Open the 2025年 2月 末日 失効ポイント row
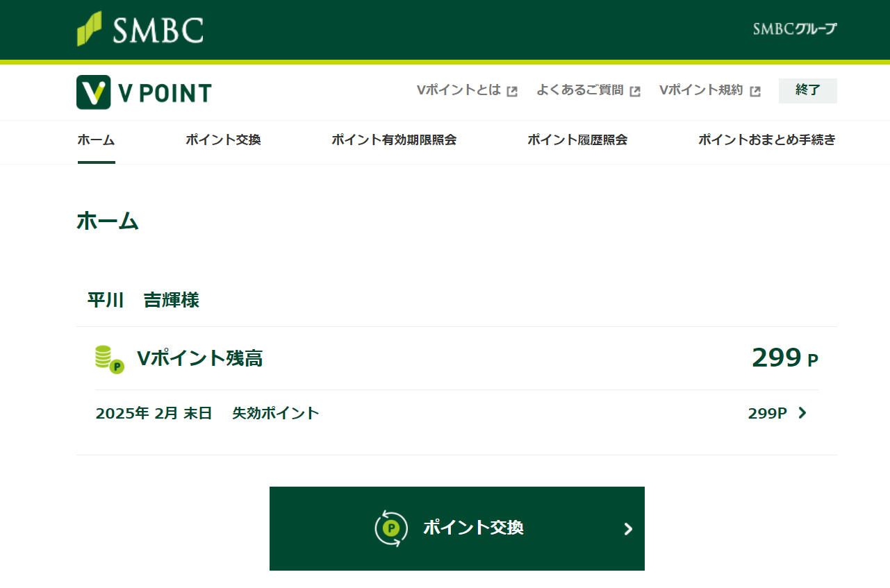Screen dimensions: 890x588 click(x=207, y=413)
